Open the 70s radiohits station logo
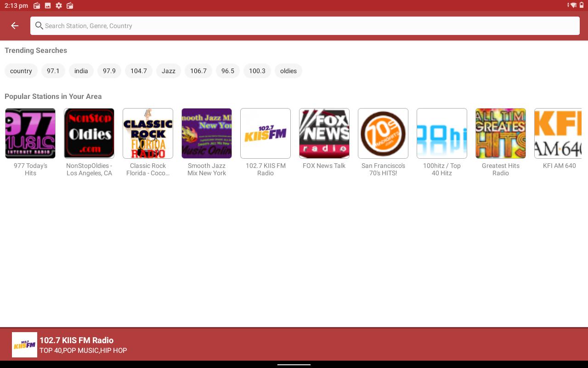The width and height of the screenshot is (588, 368). point(383,133)
